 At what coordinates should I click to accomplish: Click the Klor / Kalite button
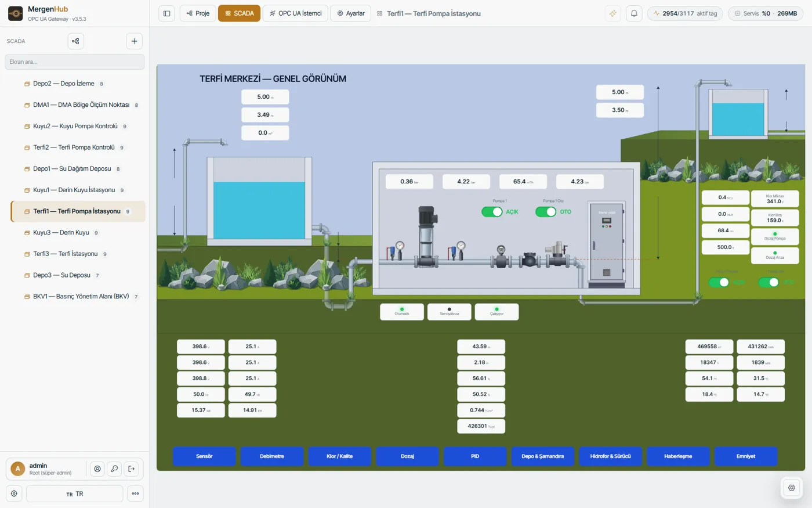[x=340, y=456]
